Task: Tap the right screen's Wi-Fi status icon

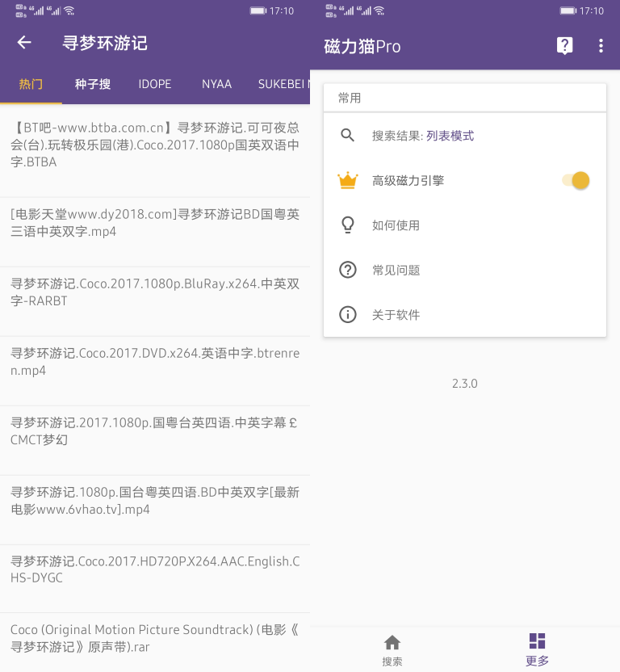Action: pyautogui.click(x=379, y=10)
